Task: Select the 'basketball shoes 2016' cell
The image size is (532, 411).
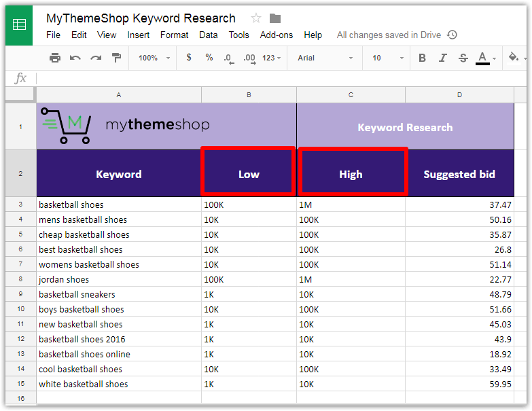Action: click(119, 339)
